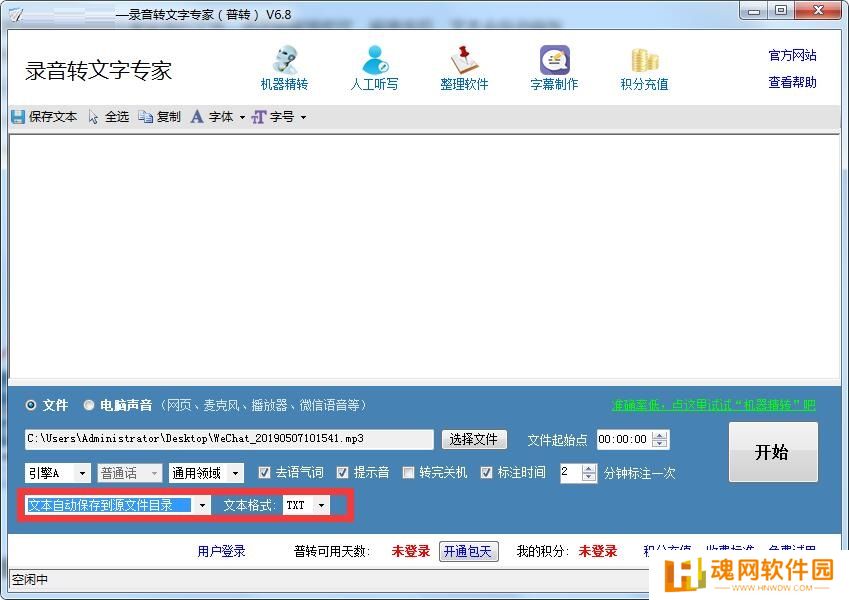Enable the 转完关机 checkbox
Screen dimensions: 849x600
pos(408,473)
